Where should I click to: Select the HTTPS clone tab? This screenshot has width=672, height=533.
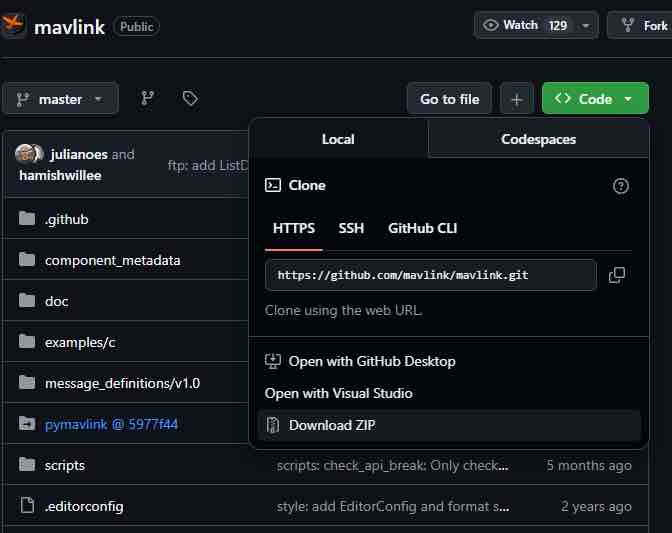point(294,228)
